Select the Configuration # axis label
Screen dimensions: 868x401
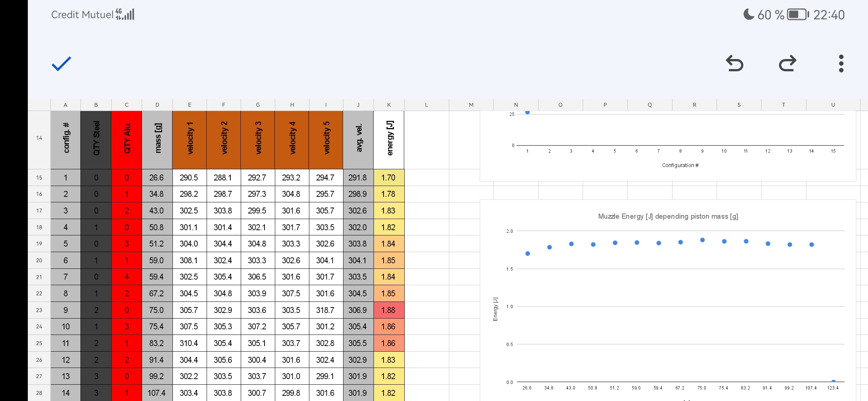pos(680,165)
